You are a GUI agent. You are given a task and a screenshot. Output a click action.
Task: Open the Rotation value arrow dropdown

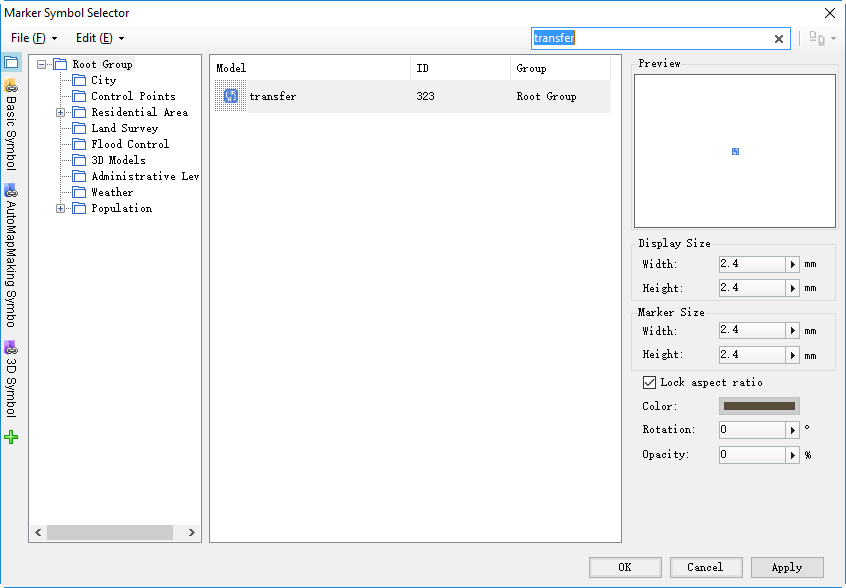click(792, 430)
